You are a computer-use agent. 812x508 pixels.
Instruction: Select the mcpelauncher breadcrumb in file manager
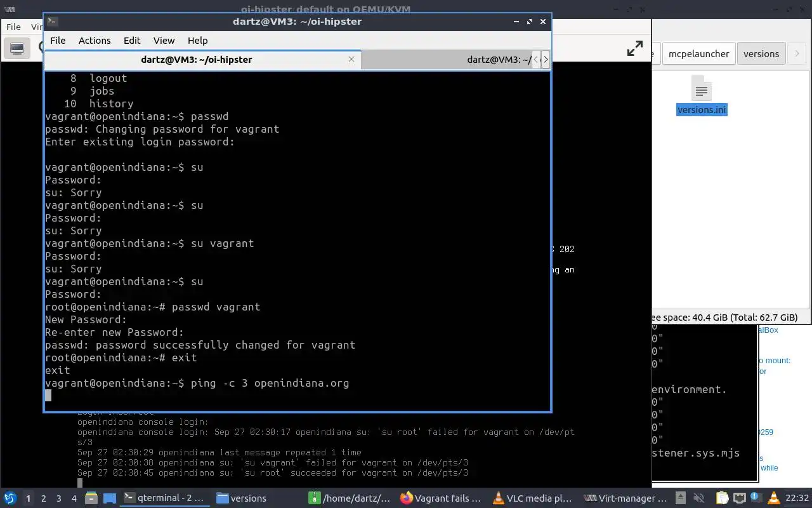(699, 53)
